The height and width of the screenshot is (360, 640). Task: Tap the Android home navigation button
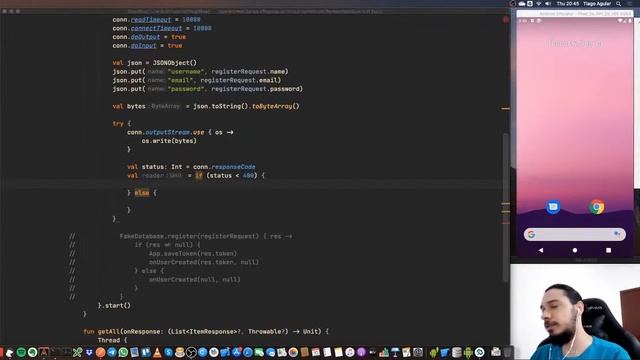tap(575, 250)
